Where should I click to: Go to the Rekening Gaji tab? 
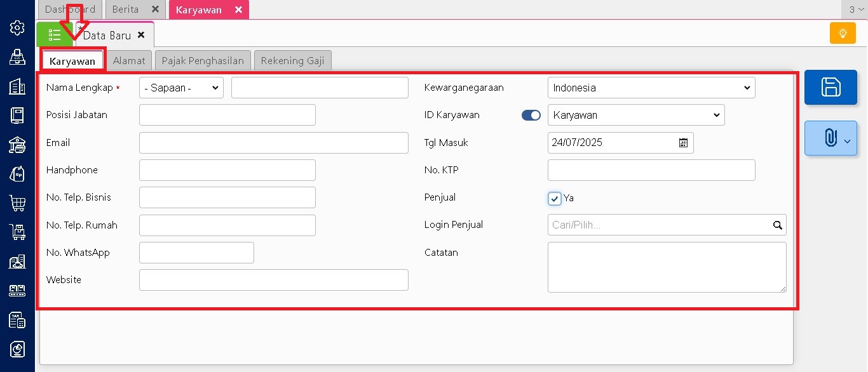pyautogui.click(x=292, y=61)
